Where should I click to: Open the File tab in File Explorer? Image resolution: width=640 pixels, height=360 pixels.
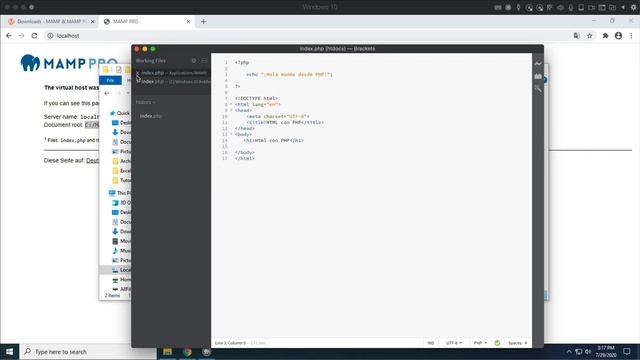coord(110,80)
